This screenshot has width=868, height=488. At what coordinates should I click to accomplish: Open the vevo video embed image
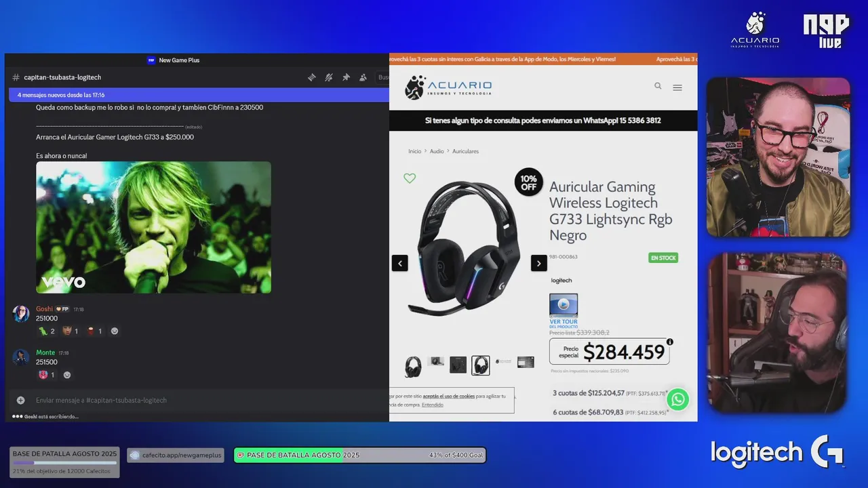153,227
